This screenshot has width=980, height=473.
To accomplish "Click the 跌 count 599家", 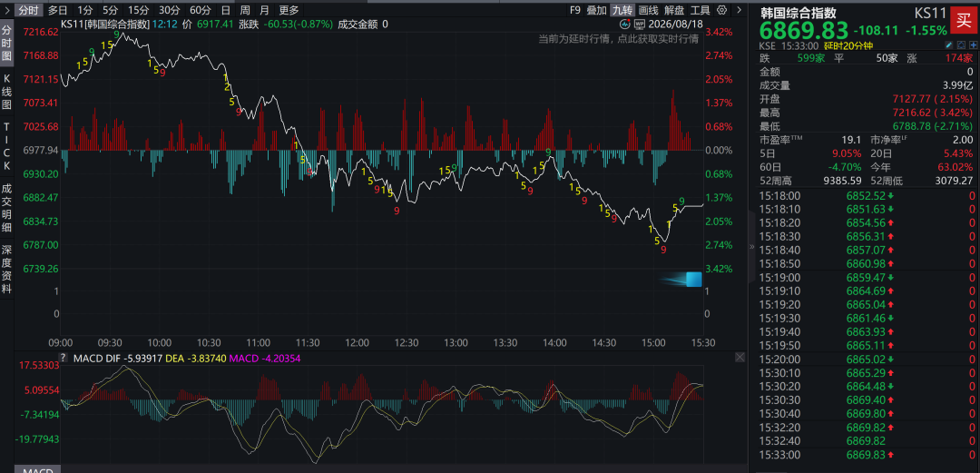I will pos(811,58).
